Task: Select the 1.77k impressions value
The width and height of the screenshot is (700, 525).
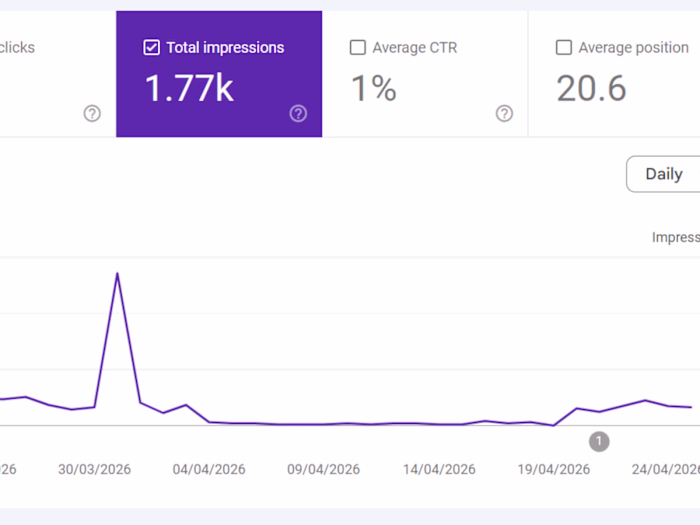Action: pyautogui.click(x=189, y=88)
